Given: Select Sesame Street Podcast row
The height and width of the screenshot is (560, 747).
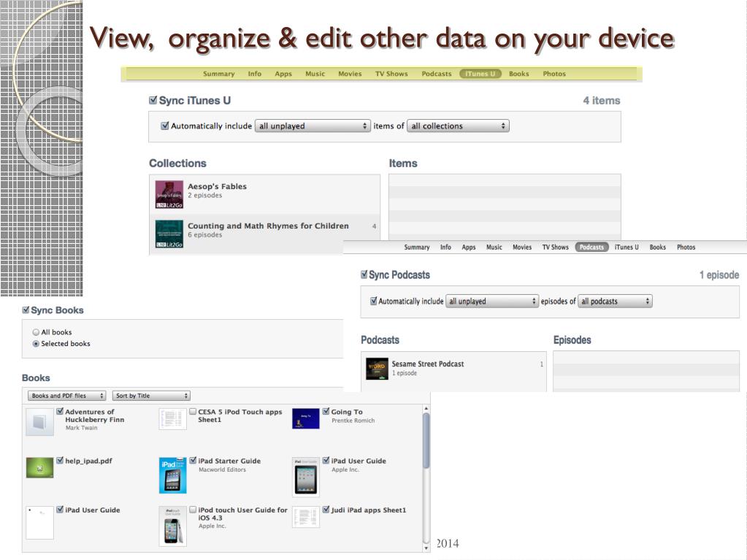Looking at the screenshot, I should click(x=453, y=369).
